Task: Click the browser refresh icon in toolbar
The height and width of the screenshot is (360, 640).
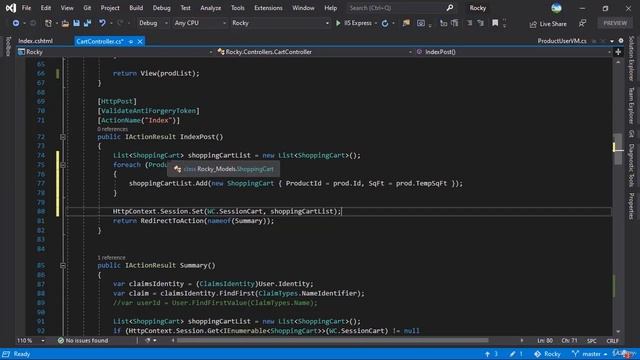Action: coord(384,23)
